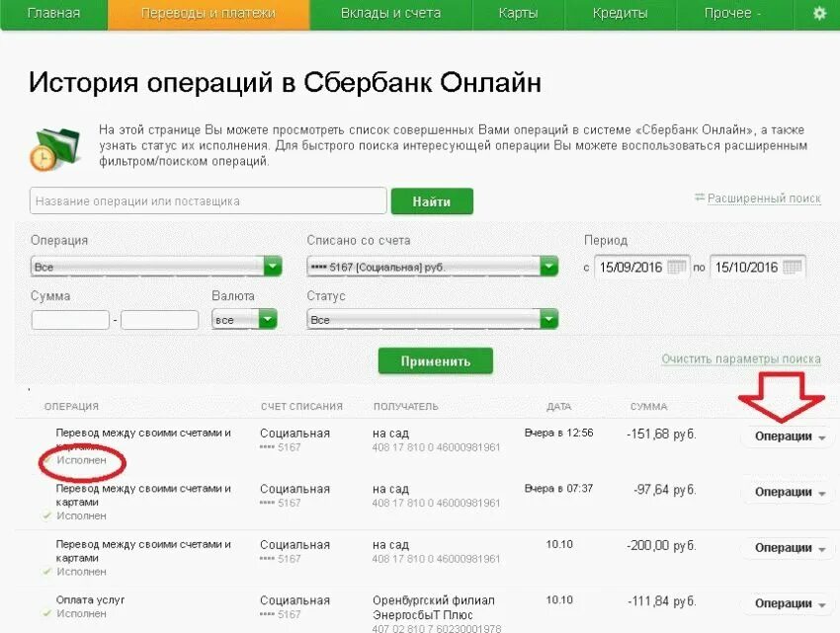Open calendar picker for start date 15/09/2016

point(677,267)
